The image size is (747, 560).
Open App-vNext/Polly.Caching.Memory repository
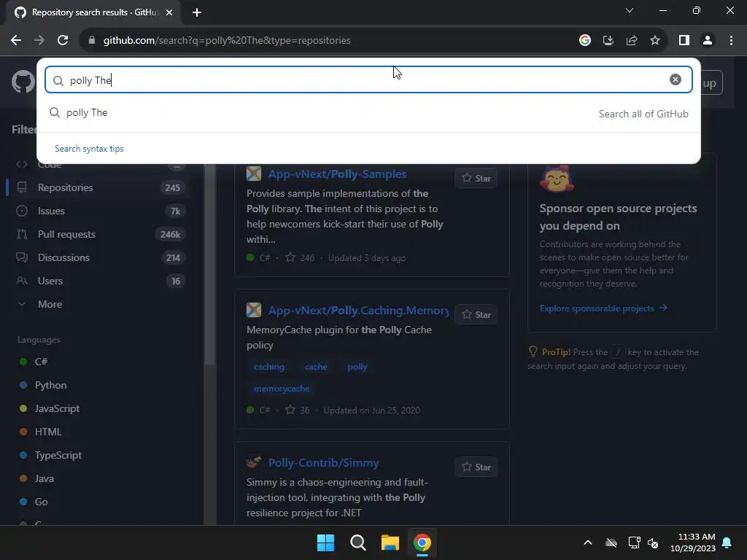tap(358, 311)
